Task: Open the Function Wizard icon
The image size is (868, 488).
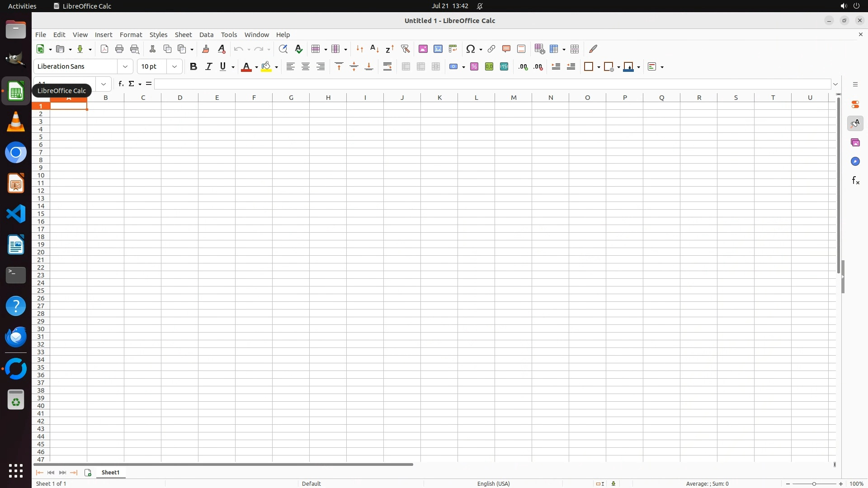Action: (121, 84)
